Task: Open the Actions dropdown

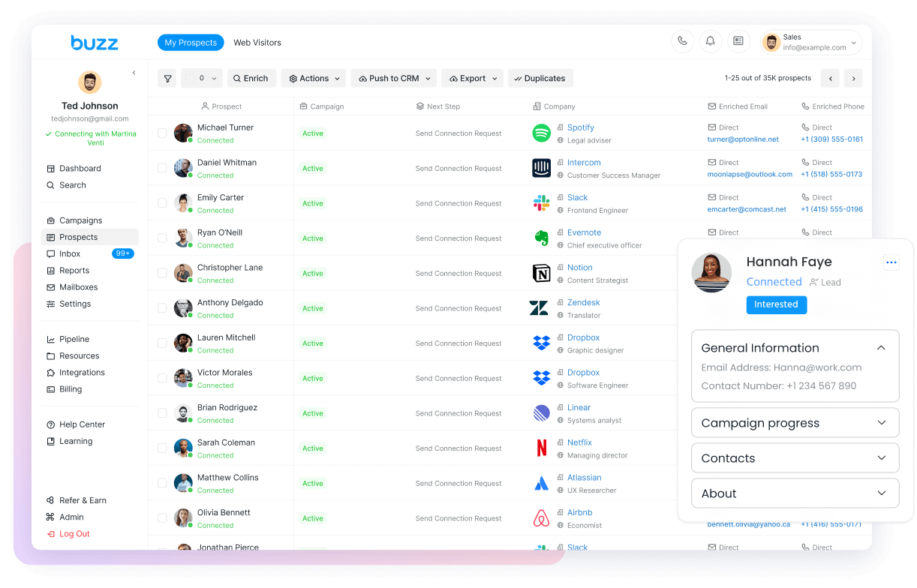Action: coord(314,78)
